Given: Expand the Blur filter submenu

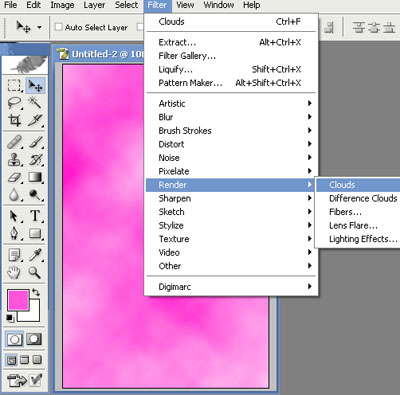Looking at the screenshot, I should 231,117.
